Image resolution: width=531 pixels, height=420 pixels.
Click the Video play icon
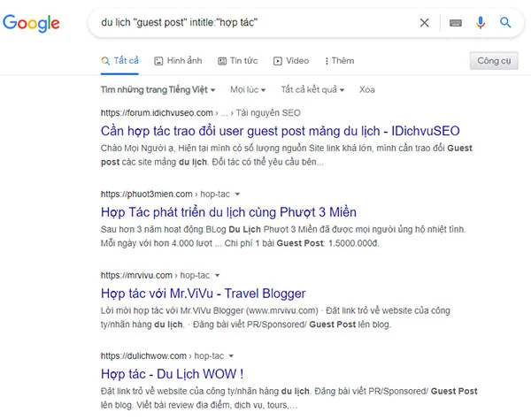click(x=277, y=61)
